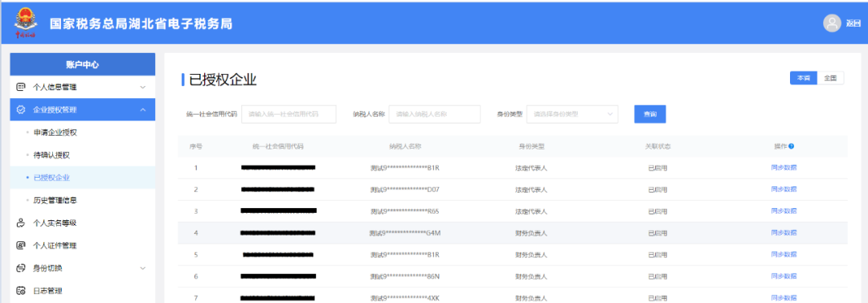The image size is (868, 303).
Task: Click the 账户中心 sidebar header
Action: 83,64
